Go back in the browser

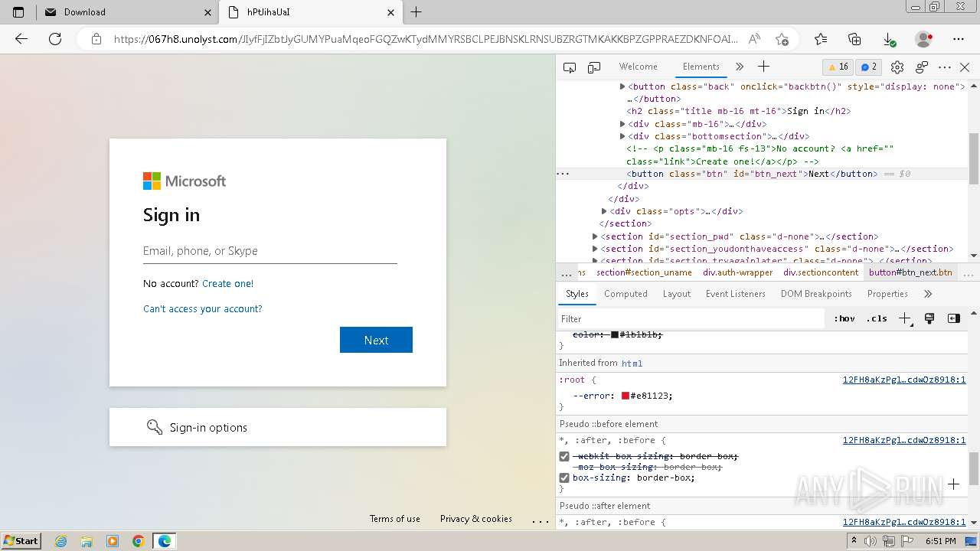tap(21, 39)
